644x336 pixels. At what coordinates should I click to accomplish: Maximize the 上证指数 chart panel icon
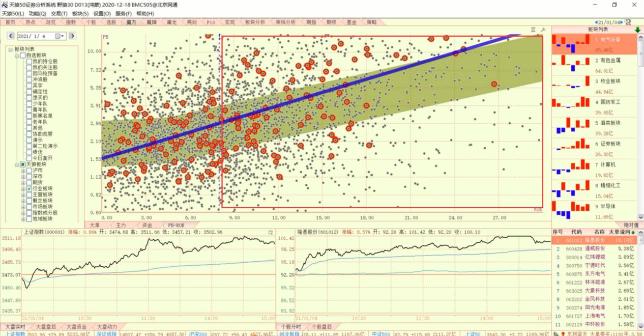pos(271,232)
